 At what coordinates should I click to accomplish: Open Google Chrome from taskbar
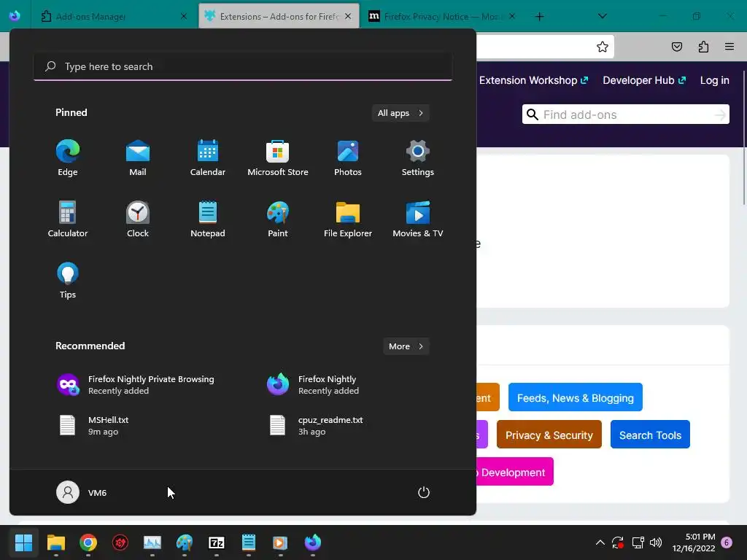point(88,542)
